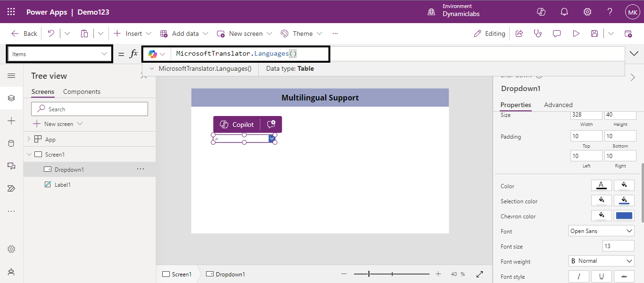
Task: Expand the App tree node
Action: pos(29,139)
